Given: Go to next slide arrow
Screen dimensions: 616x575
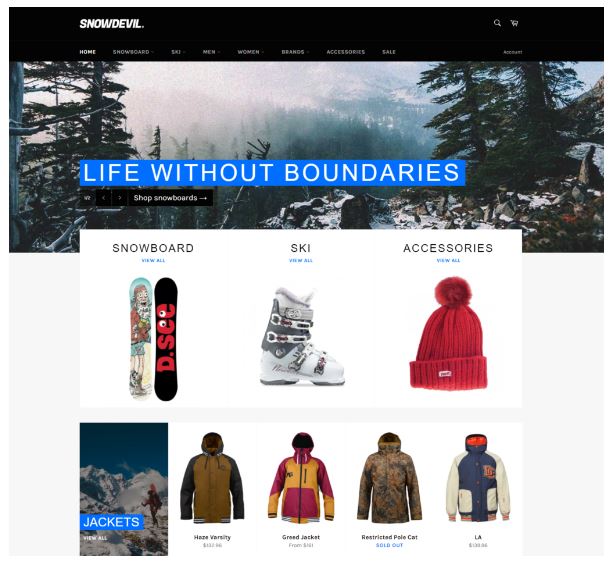Looking at the screenshot, I should coord(120,198).
